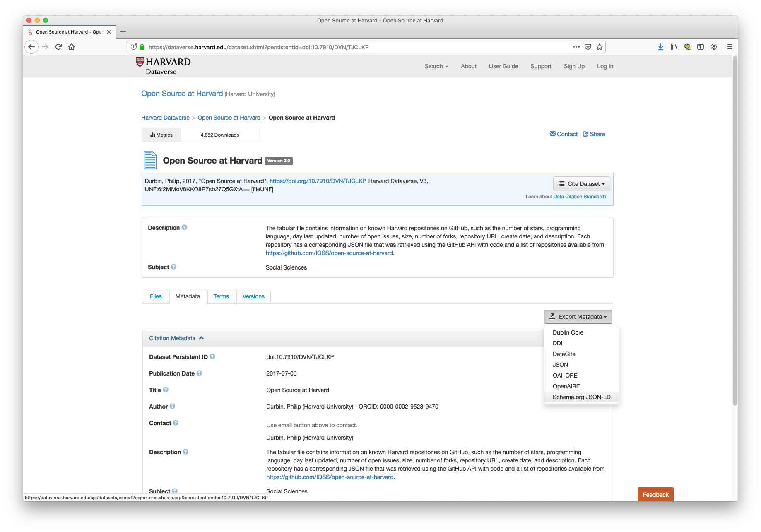Click the bookmark star in the address bar
761x532 pixels.
tap(599, 47)
